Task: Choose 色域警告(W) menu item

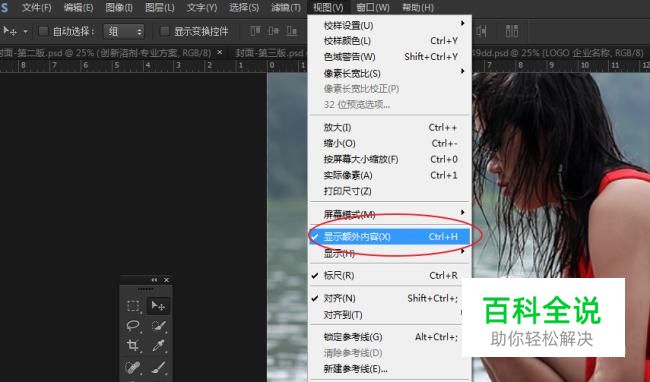Action: 390,57
